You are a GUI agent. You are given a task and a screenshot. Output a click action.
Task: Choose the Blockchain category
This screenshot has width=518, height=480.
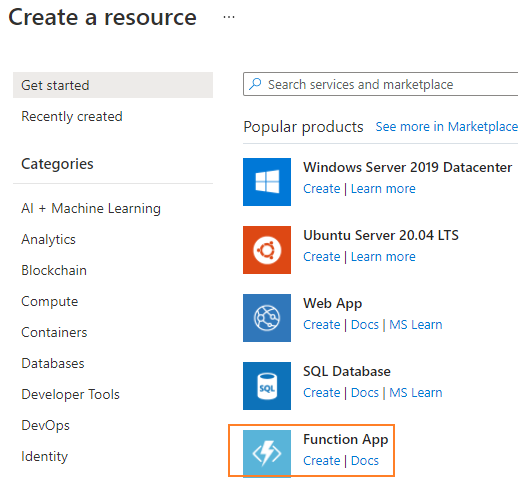(x=54, y=270)
